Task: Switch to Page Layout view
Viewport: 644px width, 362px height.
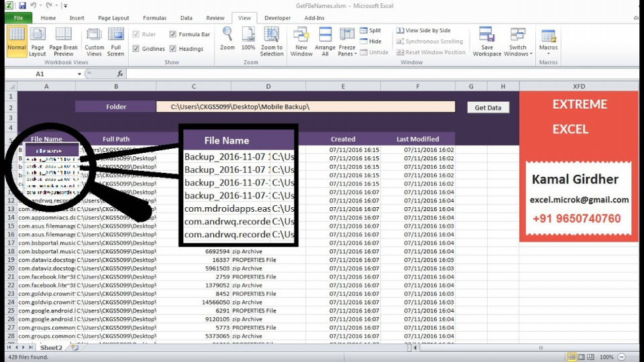Action: pos(38,41)
